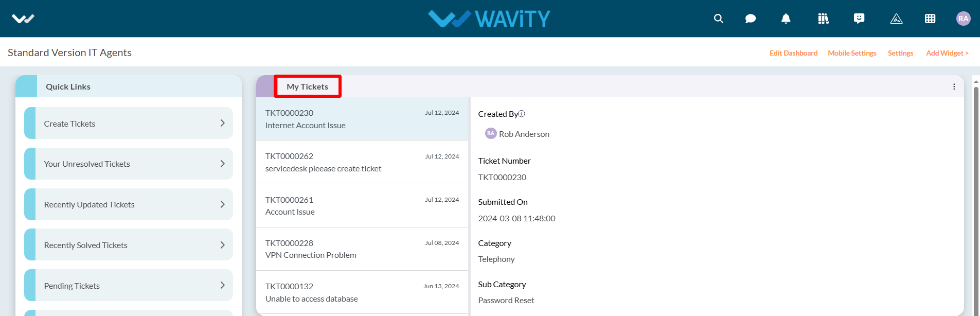Click the page vertical scrollbar

click(x=976, y=201)
